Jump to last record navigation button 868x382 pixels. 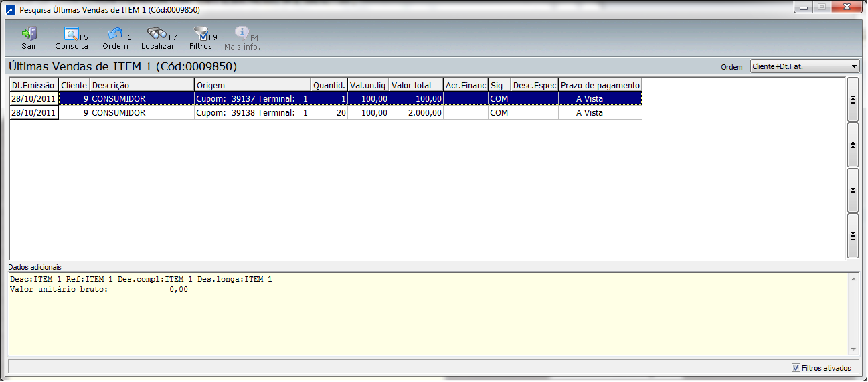(853, 235)
